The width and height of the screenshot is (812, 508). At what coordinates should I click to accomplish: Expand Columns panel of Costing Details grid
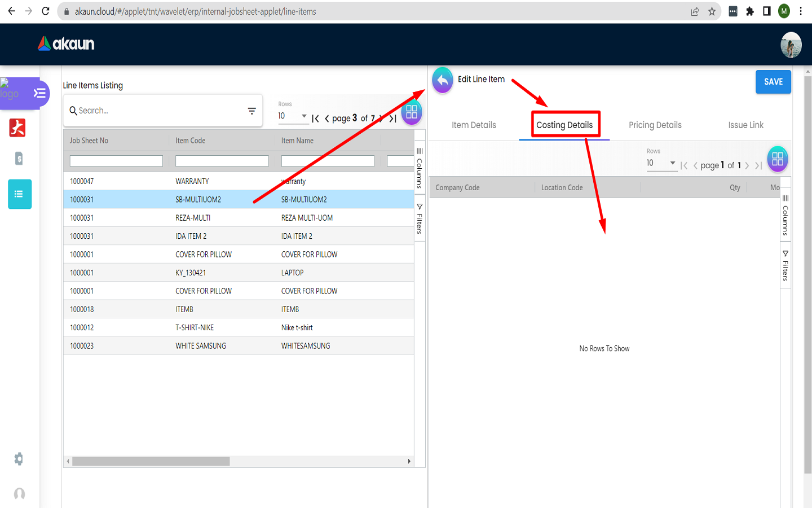click(x=785, y=215)
